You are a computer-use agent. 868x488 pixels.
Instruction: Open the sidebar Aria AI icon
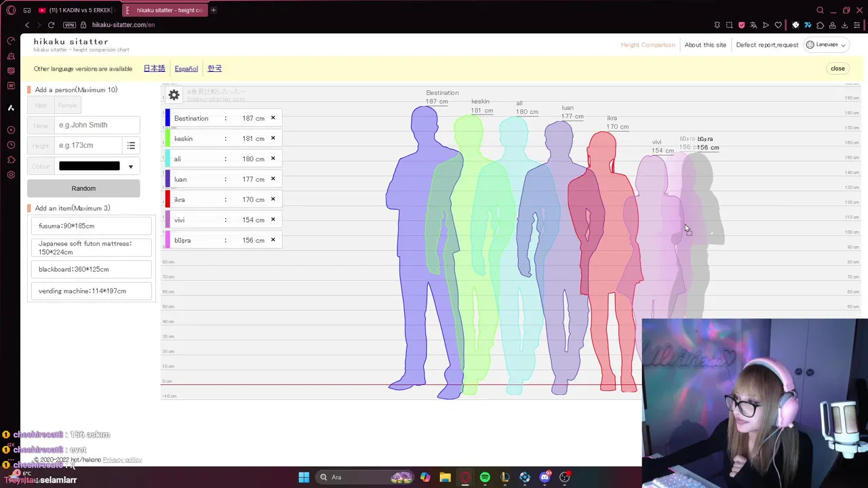[11, 108]
